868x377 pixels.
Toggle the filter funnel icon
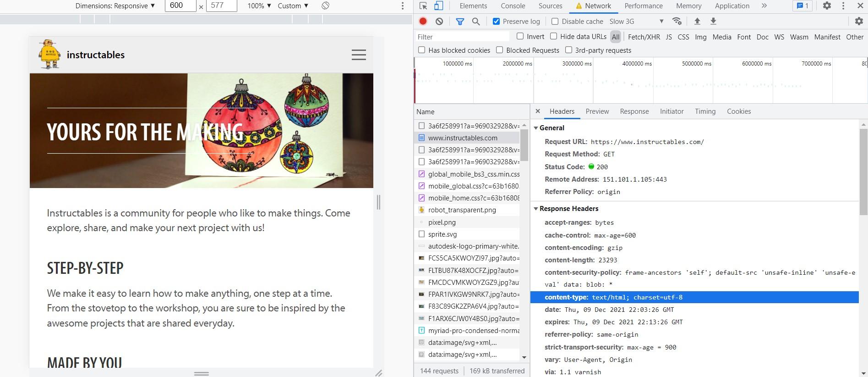(x=460, y=21)
